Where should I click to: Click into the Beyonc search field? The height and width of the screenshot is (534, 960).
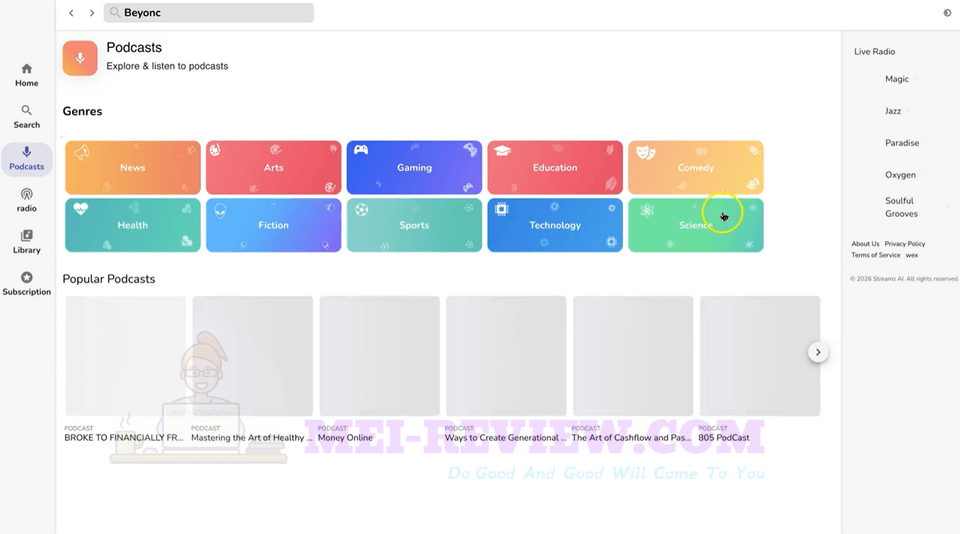209,12
